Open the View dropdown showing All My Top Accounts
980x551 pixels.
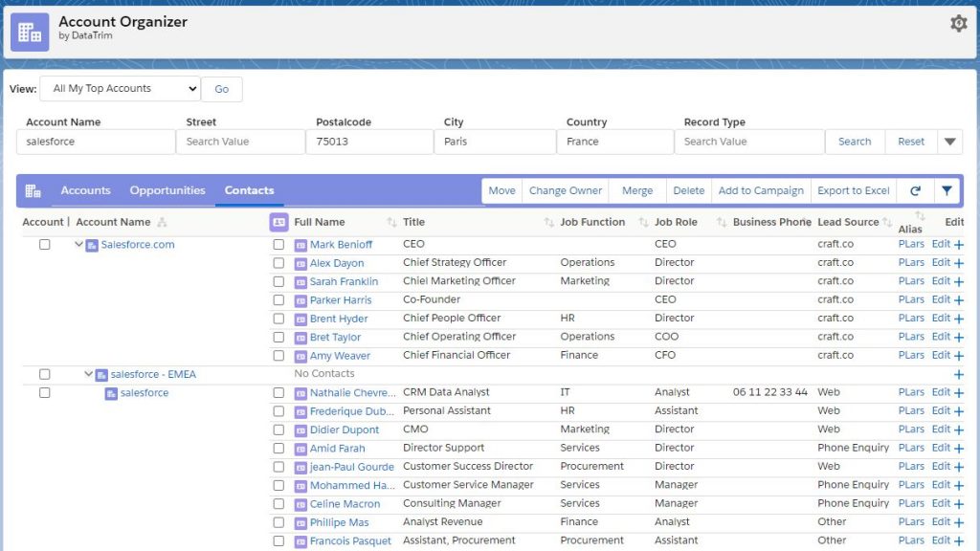120,89
